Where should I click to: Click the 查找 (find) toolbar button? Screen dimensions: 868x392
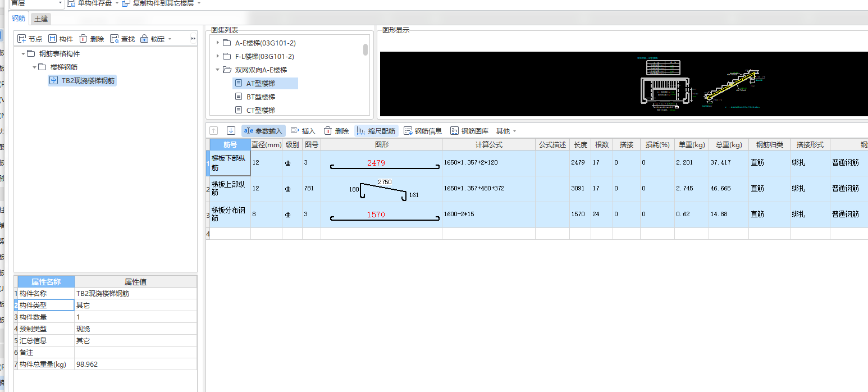coord(122,39)
